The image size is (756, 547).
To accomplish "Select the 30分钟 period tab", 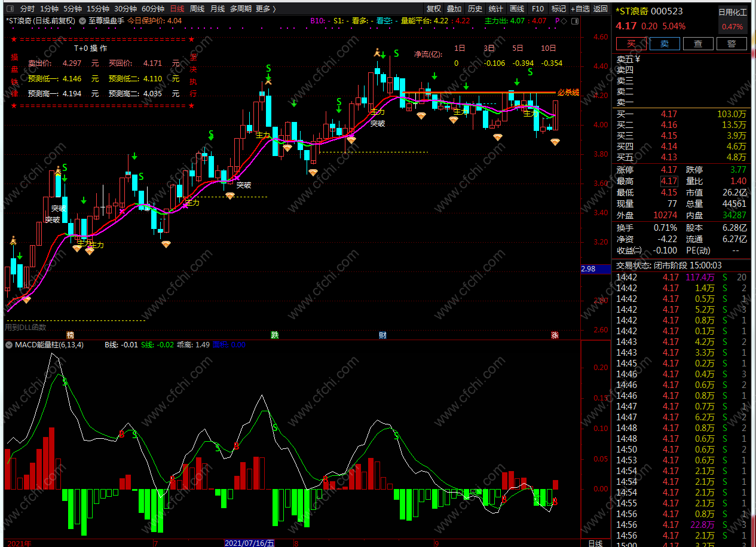I will point(126,9).
